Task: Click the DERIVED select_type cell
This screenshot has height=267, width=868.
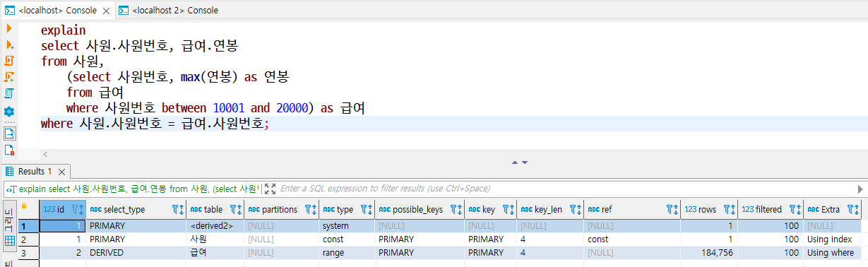Action: 136,252
